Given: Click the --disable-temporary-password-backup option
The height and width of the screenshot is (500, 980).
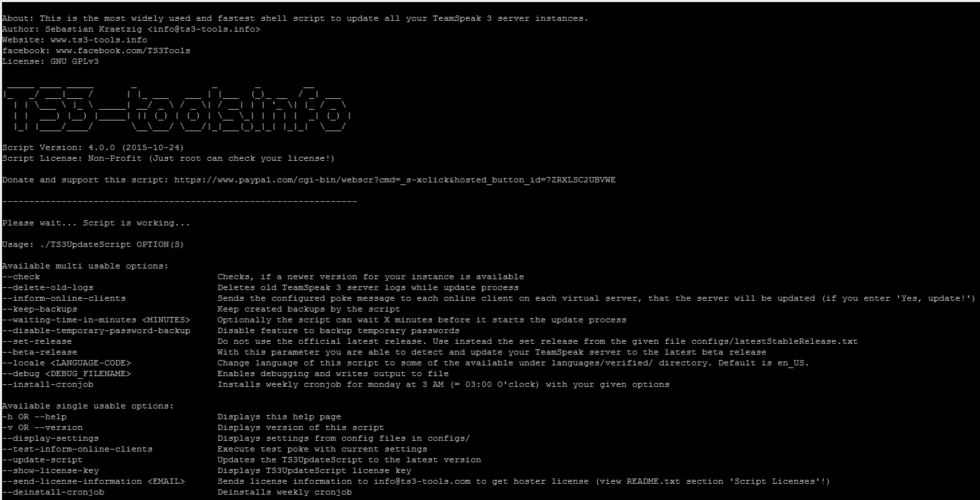Looking at the screenshot, I should point(96,331).
